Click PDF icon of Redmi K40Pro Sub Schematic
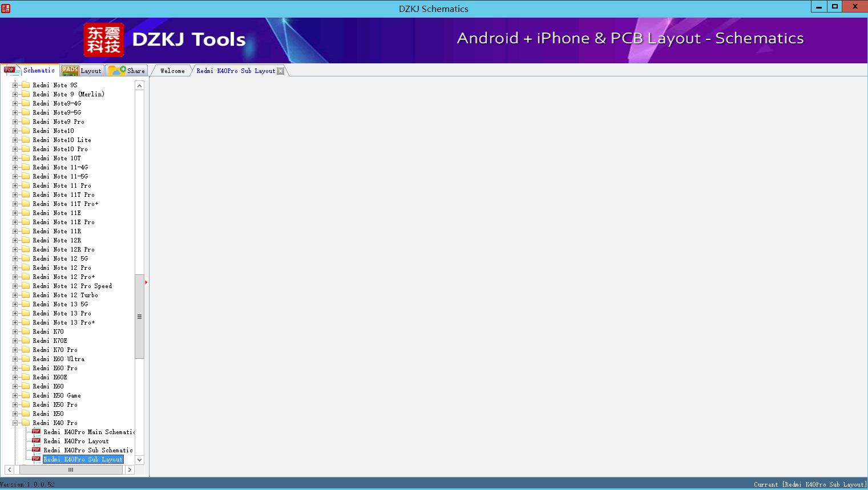 (x=37, y=450)
